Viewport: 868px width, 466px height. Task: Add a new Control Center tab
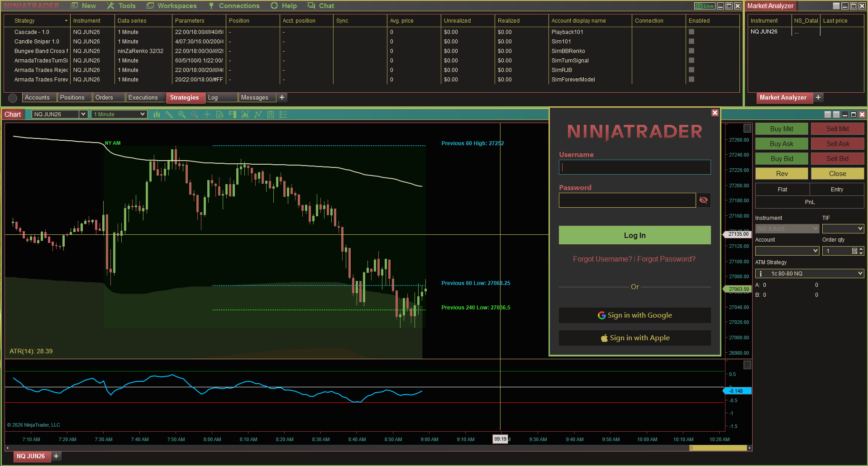tap(282, 97)
